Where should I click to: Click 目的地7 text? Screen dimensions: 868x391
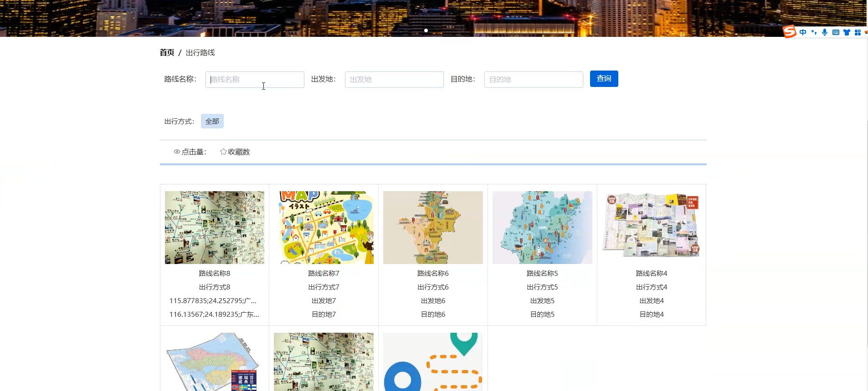click(x=324, y=315)
